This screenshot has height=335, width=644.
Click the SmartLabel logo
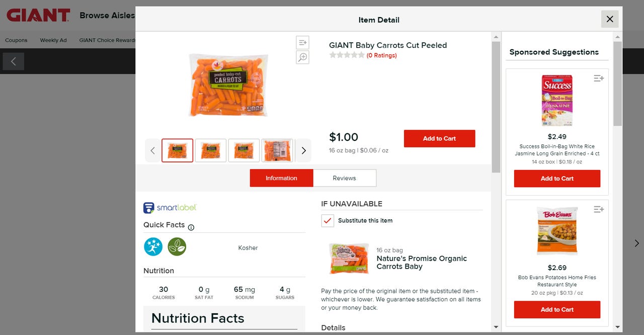[169, 207]
